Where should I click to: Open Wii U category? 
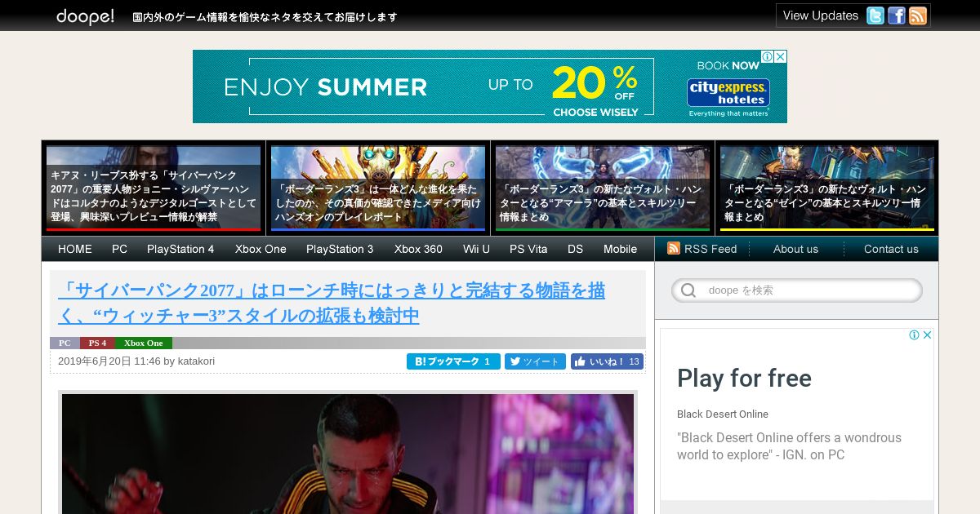pos(476,249)
